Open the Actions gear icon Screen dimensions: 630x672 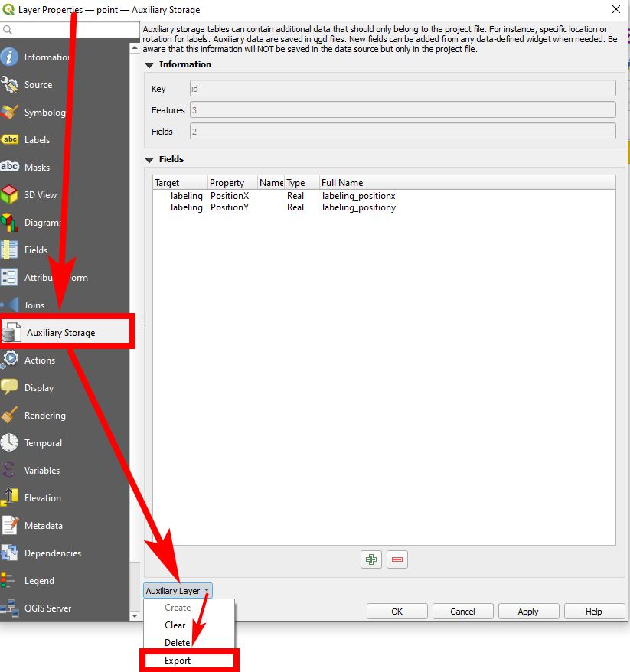(x=9, y=360)
